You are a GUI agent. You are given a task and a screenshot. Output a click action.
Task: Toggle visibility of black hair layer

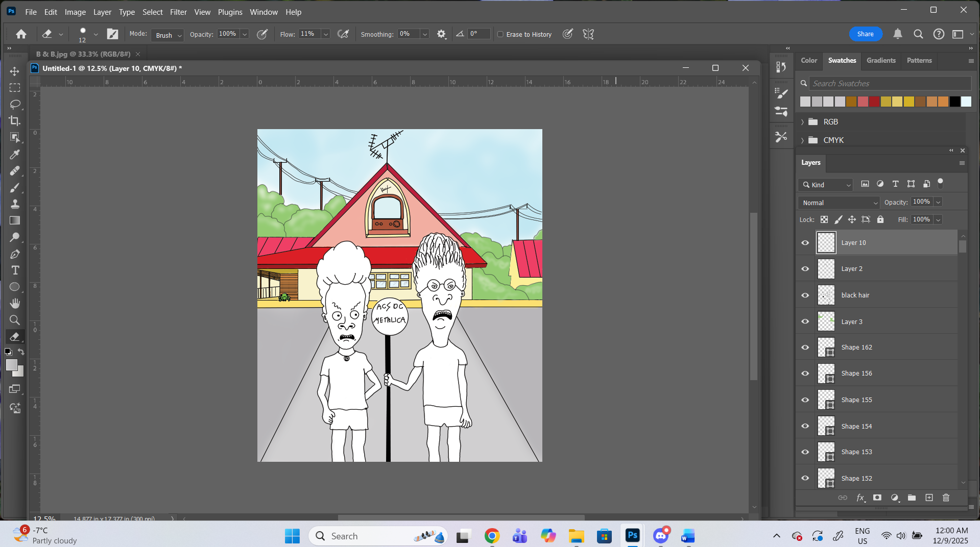pyautogui.click(x=805, y=295)
